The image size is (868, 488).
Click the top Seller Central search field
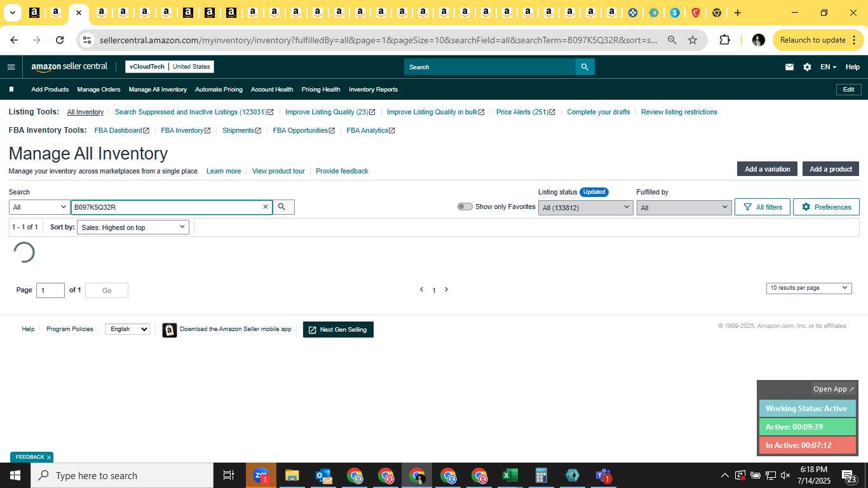coord(489,67)
